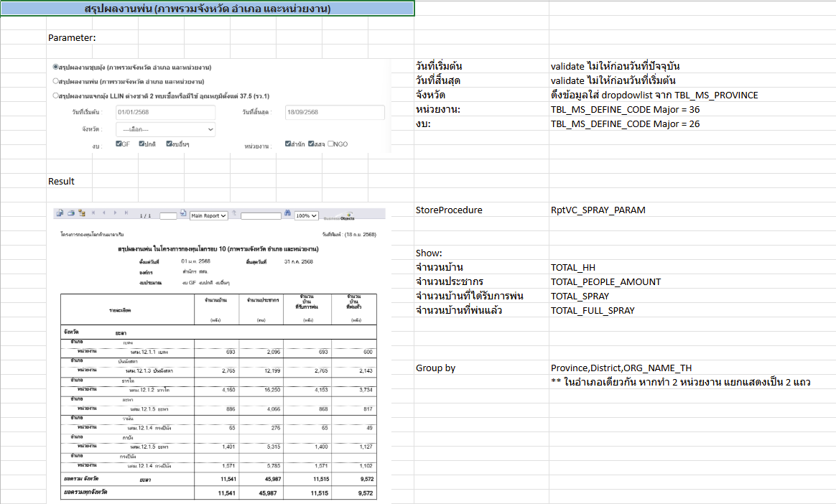Click the province total value 45,987 in bold
This screenshot has height=504, width=836.
pos(274,479)
